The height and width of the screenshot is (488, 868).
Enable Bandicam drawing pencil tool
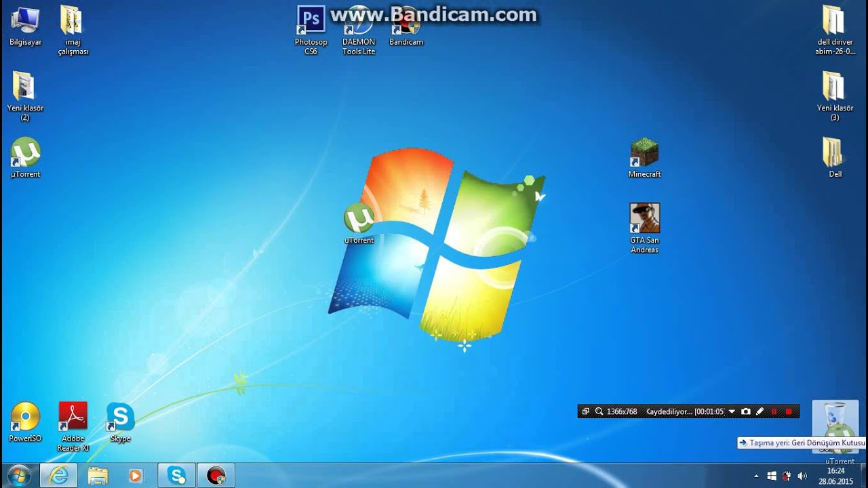(760, 411)
